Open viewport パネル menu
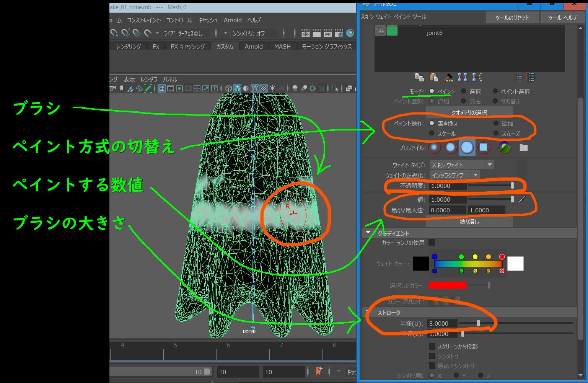The width and height of the screenshot is (588, 383). tap(170, 79)
